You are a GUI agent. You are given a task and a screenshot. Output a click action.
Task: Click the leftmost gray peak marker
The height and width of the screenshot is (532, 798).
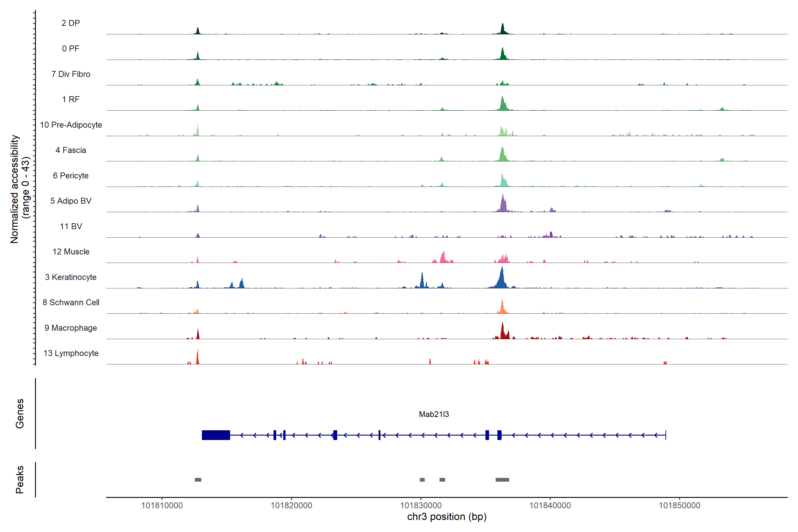point(198,480)
